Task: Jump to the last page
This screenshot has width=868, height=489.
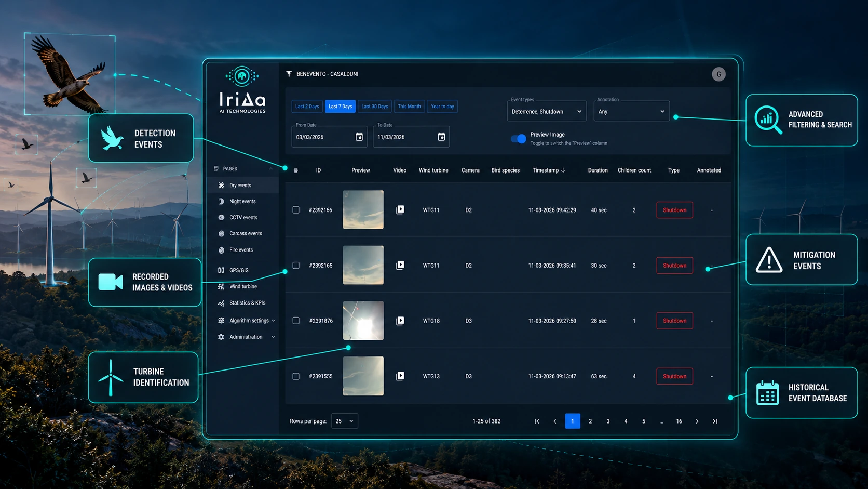Action: point(715,421)
